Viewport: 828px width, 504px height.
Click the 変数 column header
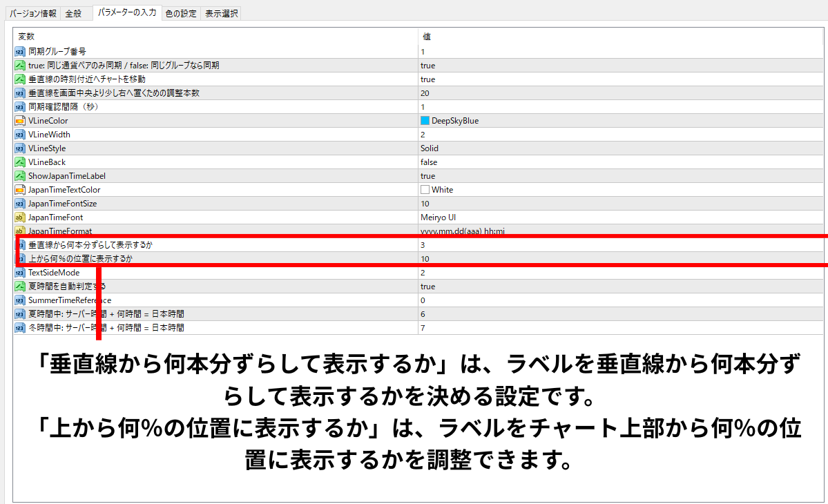26,36
